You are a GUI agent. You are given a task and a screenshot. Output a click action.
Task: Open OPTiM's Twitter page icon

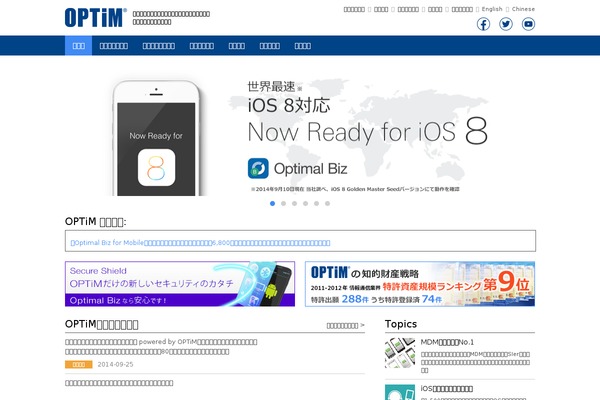click(x=506, y=24)
